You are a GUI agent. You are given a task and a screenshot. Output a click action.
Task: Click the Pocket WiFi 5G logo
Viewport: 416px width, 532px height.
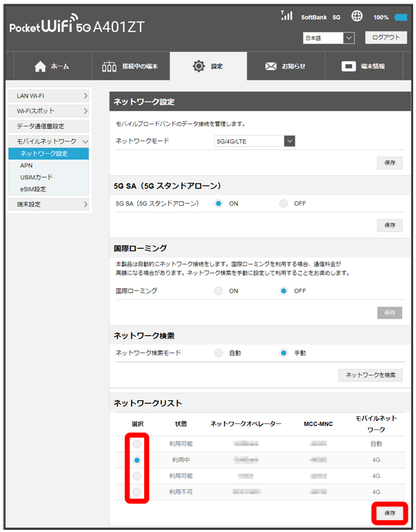(x=76, y=27)
